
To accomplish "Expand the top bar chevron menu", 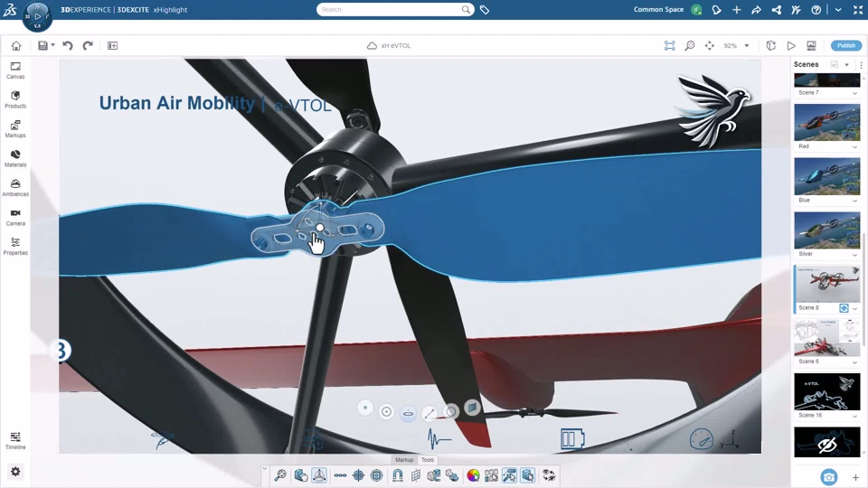I will click(838, 9).
